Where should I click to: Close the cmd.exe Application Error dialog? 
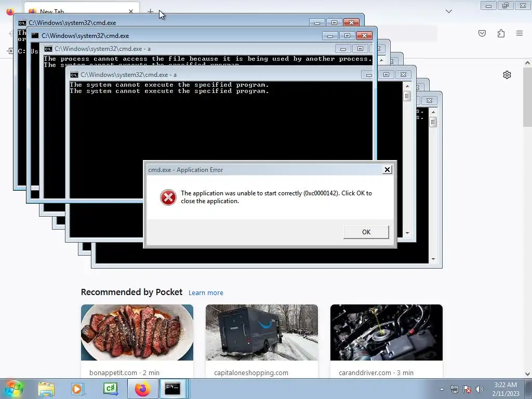pyautogui.click(x=387, y=170)
